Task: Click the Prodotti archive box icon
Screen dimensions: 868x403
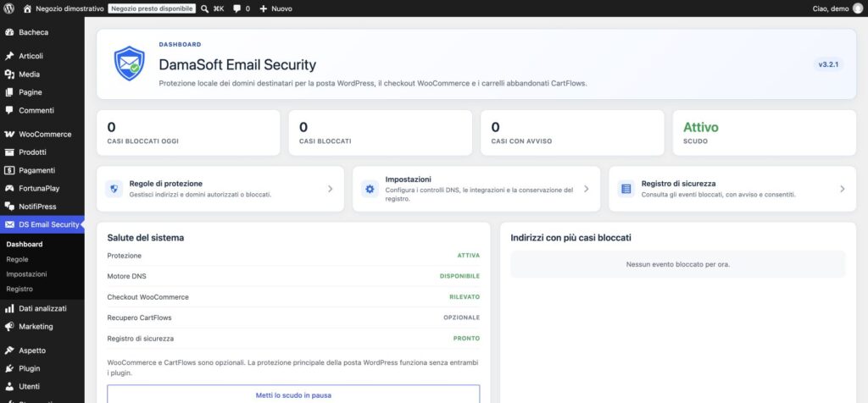Action: click(x=9, y=152)
